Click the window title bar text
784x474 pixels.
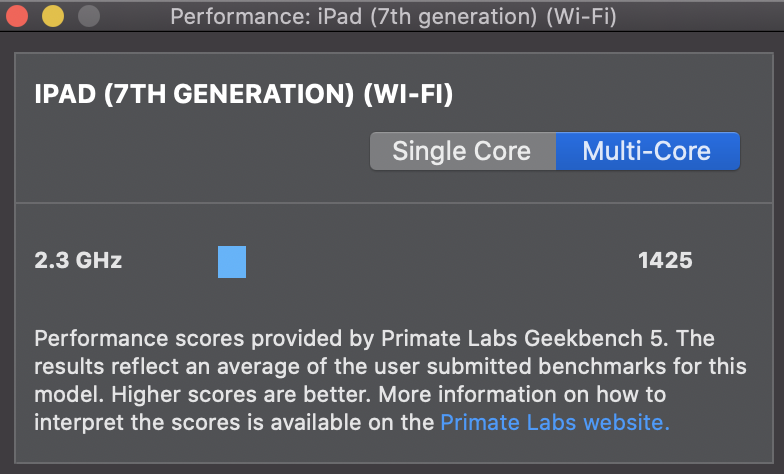[x=393, y=16]
